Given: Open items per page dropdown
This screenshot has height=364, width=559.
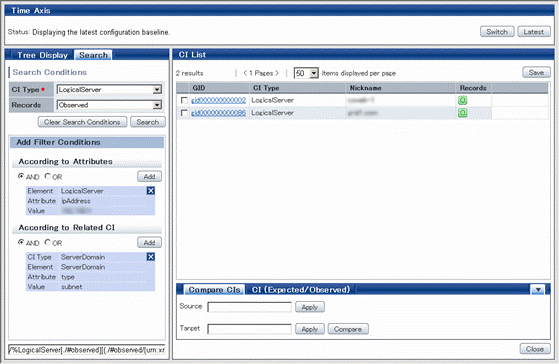Looking at the screenshot, I should (313, 73).
